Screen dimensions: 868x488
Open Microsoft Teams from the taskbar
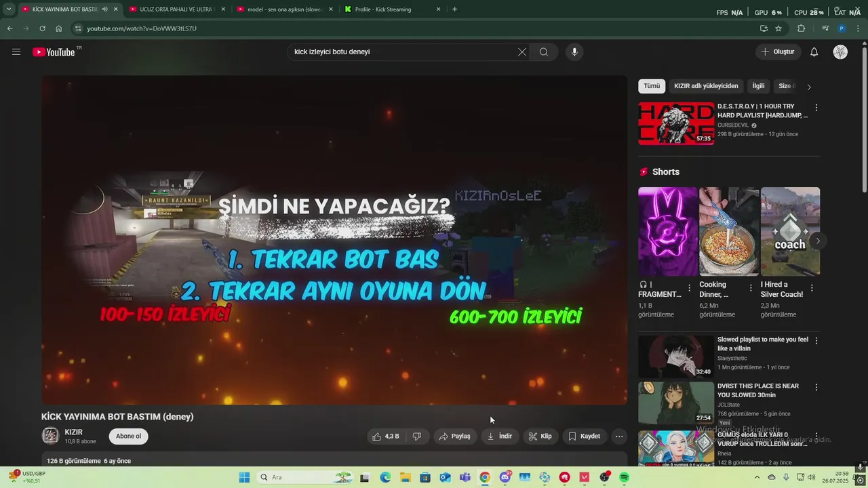(x=465, y=478)
